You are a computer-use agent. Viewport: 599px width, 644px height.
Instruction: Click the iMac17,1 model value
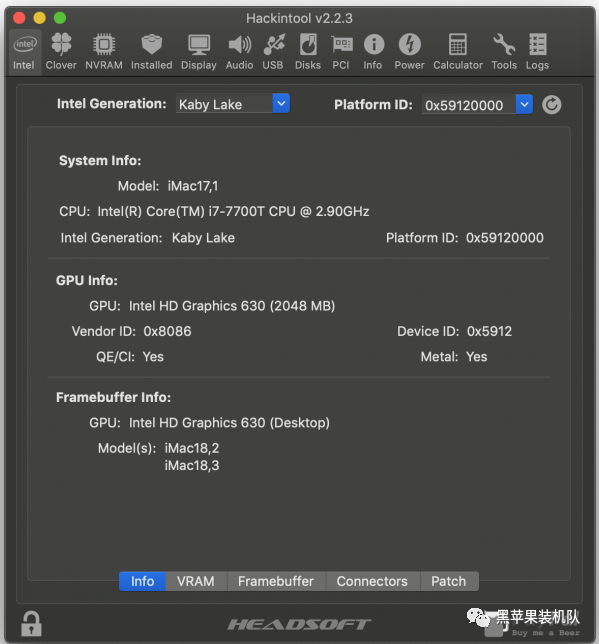(x=193, y=186)
